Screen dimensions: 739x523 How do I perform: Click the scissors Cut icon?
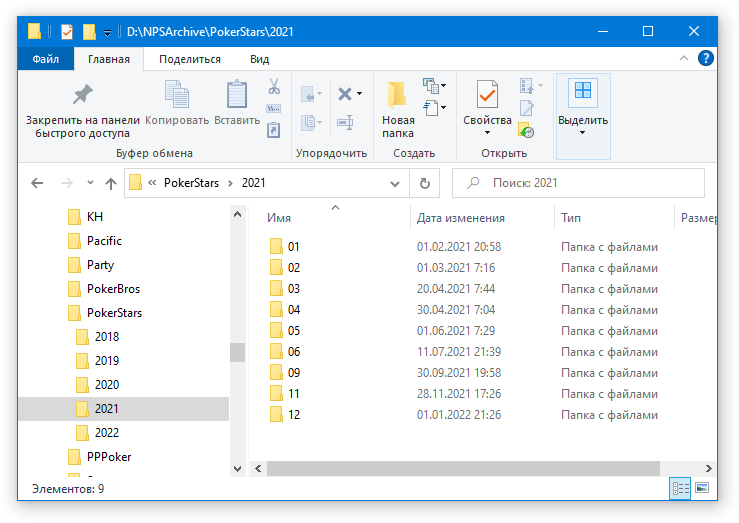click(274, 87)
